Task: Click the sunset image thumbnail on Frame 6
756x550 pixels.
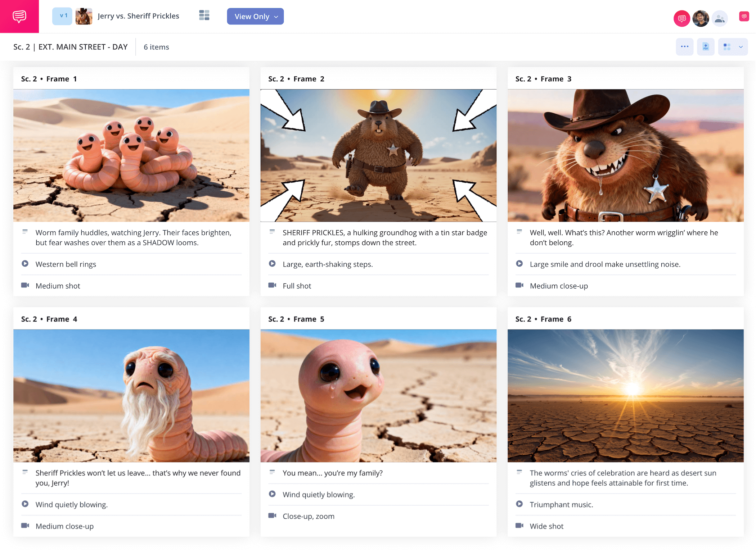Action: coord(625,396)
